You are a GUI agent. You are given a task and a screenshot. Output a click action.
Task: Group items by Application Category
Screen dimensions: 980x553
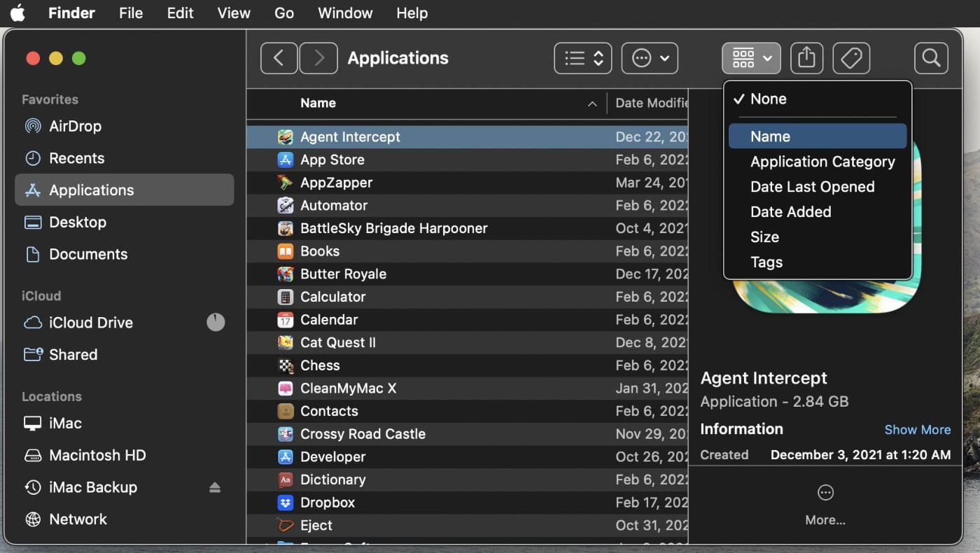click(x=818, y=162)
